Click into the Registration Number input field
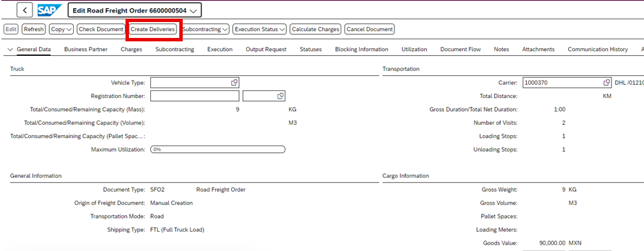 [x=194, y=96]
